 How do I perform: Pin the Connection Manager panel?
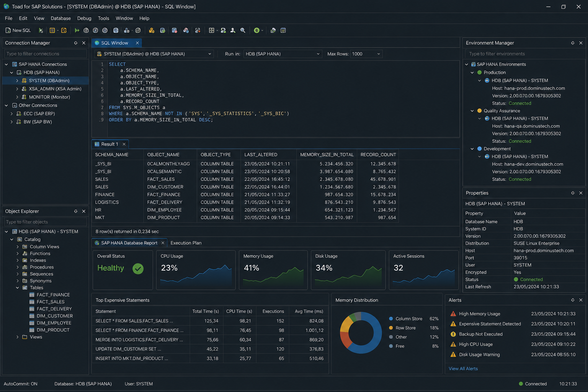pyautogui.click(x=76, y=43)
